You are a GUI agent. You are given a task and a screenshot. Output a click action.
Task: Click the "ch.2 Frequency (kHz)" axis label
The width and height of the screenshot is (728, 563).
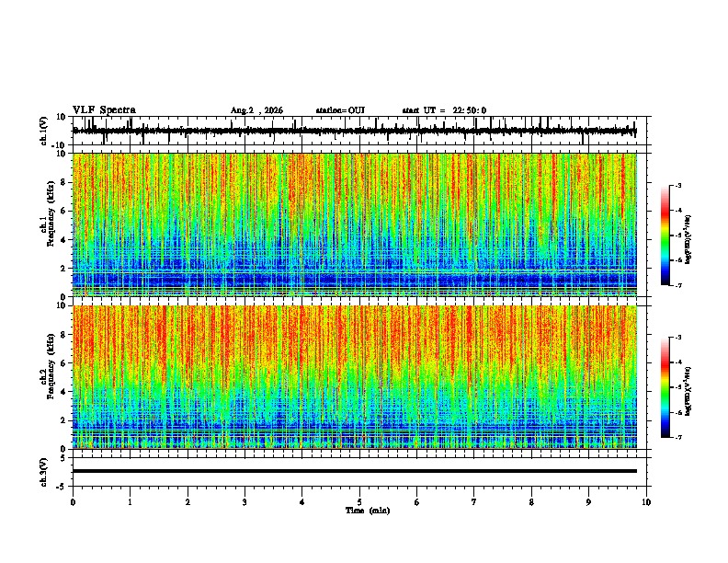tap(48, 367)
